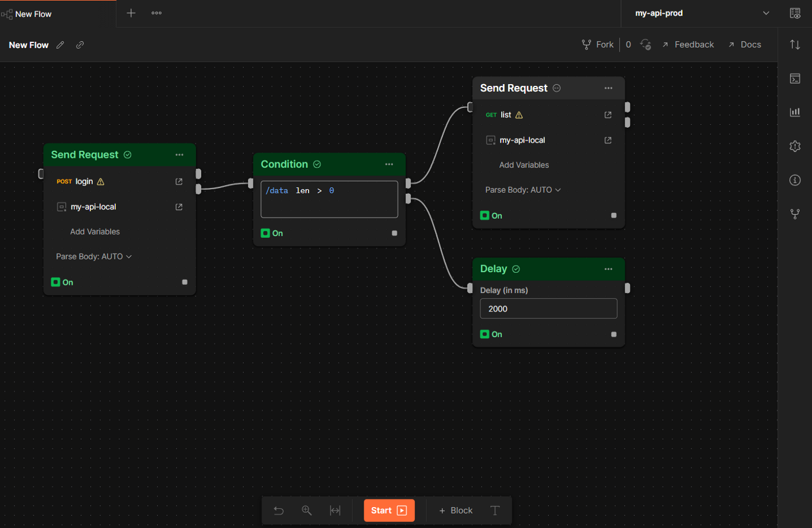Open list Send Request block menu
The height and width of the screenshot is (528, 812).
pos(608,88)
